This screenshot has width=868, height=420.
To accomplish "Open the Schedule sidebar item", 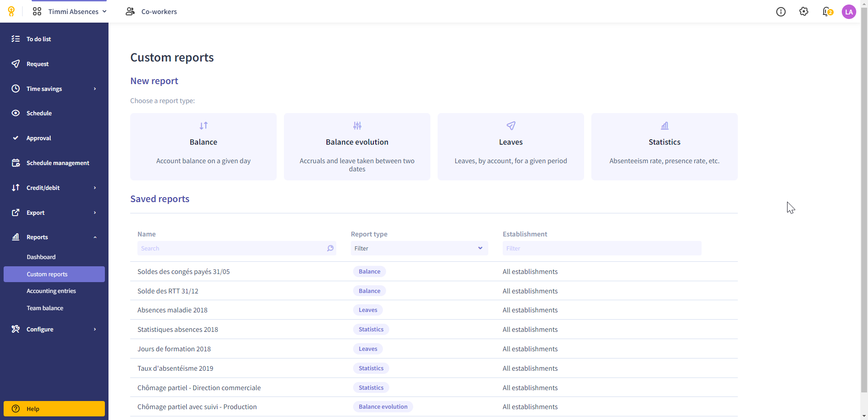I will [x=54, y=113].
